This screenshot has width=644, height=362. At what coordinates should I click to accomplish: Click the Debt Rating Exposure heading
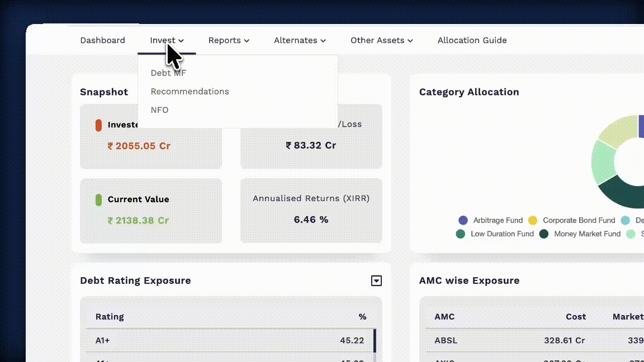pyautogui.click(x=135, y=281)
